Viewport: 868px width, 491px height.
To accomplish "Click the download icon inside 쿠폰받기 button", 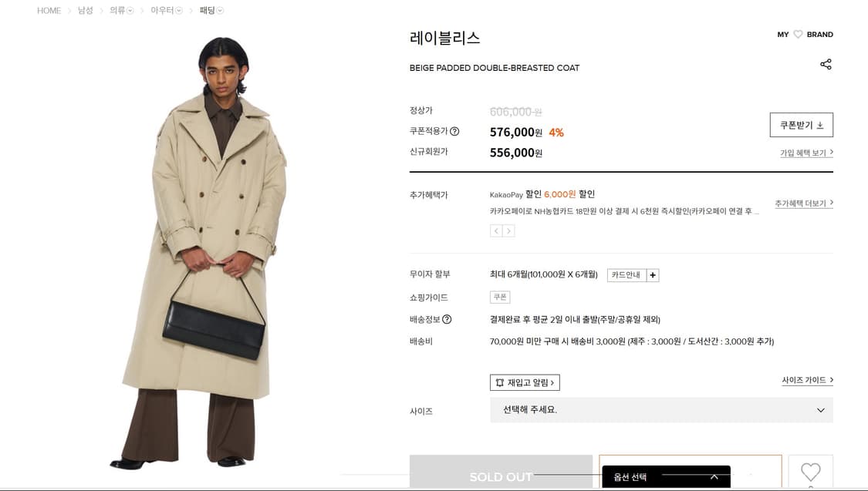I will (819, 124).
